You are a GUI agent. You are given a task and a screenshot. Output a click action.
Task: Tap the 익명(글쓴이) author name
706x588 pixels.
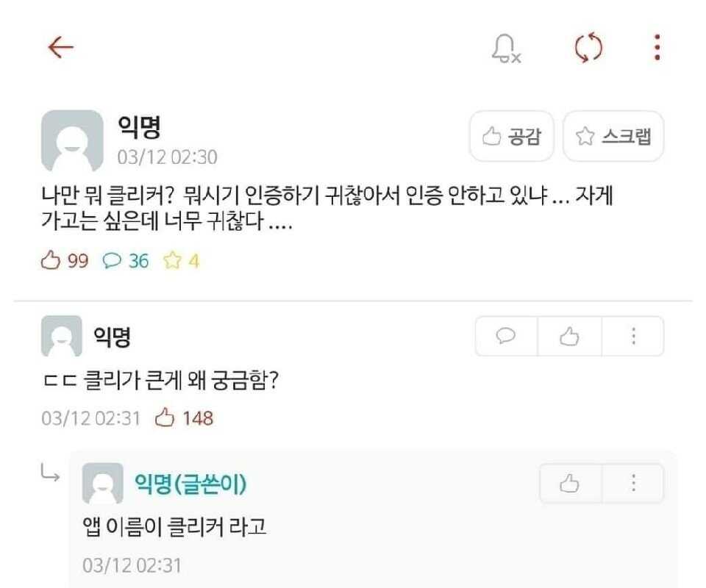pyautogui.click(x=190, y=484)
